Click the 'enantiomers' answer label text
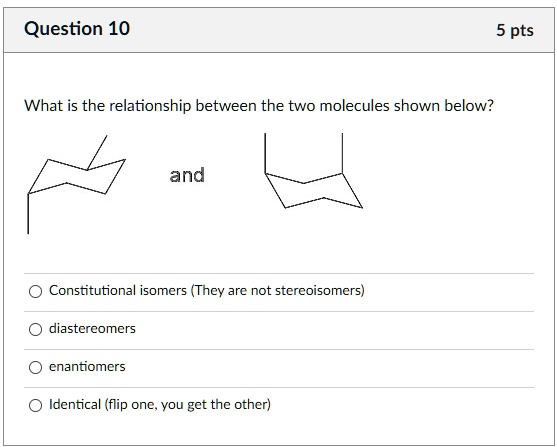Screen dimensions: 557x447 pos(87,367)
